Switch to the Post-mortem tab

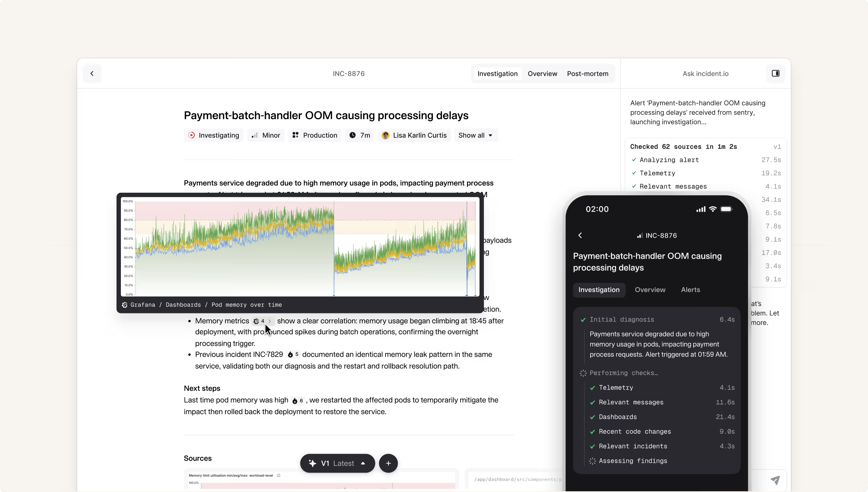coord(587,73)
